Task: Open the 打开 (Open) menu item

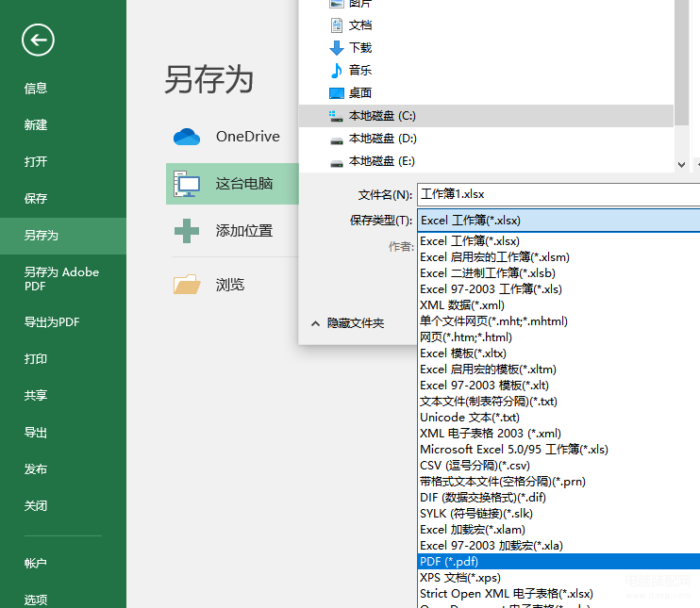Action: tap(36, 161)
